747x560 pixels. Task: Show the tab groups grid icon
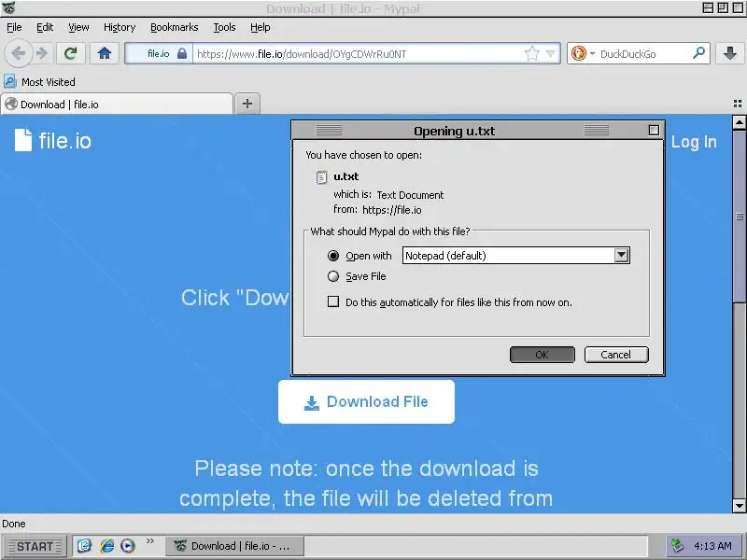pos(738,104)
